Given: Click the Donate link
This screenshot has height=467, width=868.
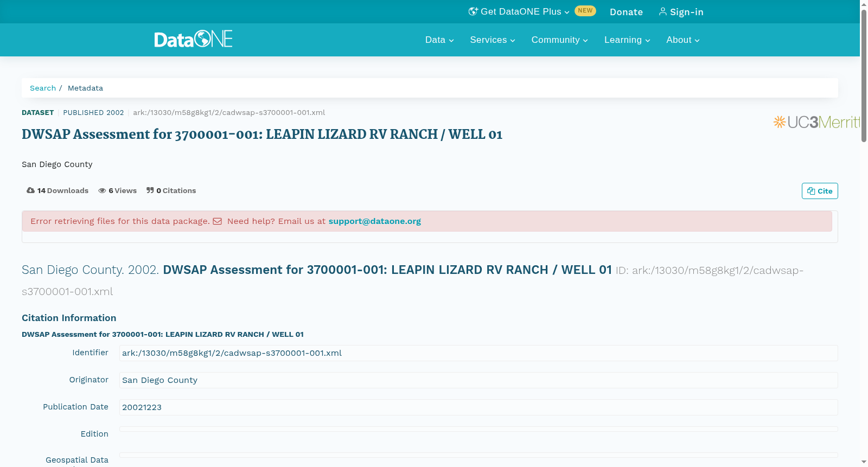Looking at the screenshot, I should click(x=626, y=12).
